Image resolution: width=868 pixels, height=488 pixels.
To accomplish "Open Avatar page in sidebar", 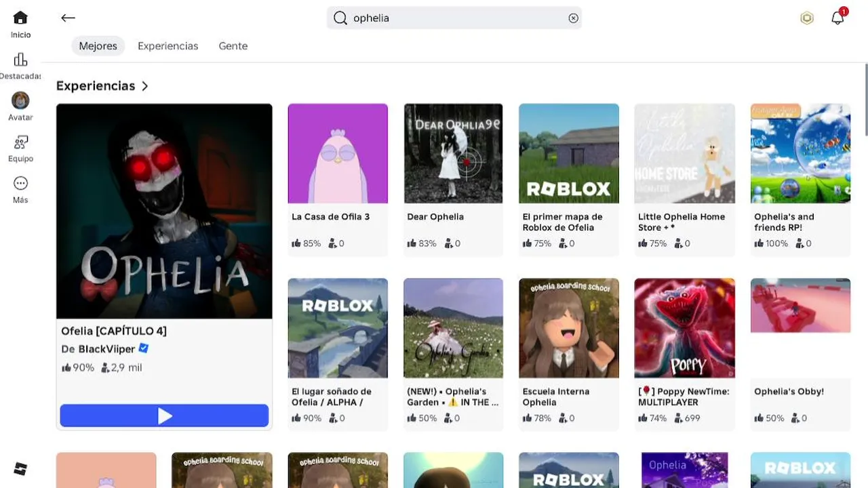I will (x=20, y=106).
